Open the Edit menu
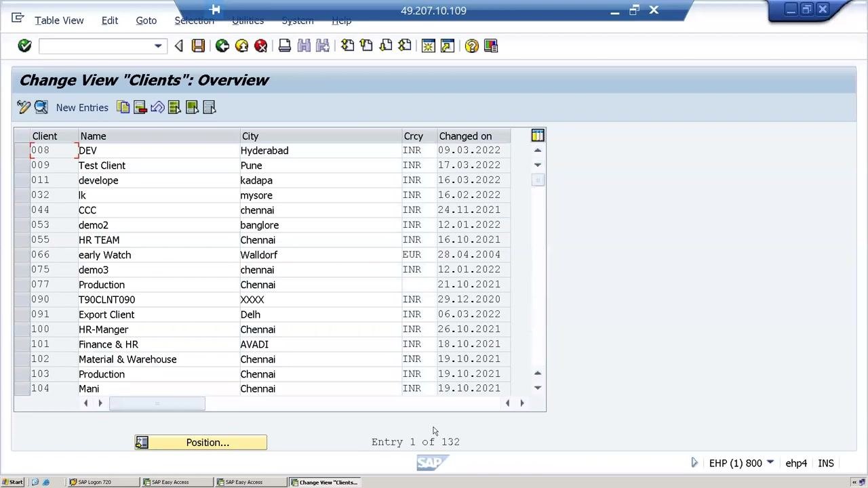This screenshot has height=488, width=868. tap(110, 20)
